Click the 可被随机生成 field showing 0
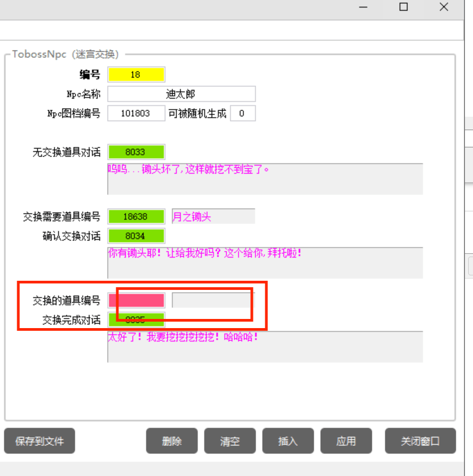Viewport: 473px width, 476px height. tap(243, 113)
